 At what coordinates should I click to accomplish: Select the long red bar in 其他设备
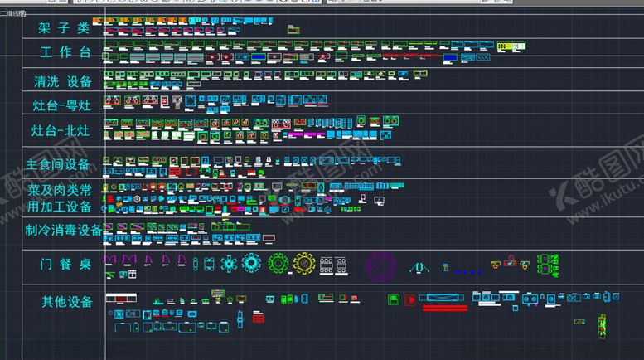[444, 308]
